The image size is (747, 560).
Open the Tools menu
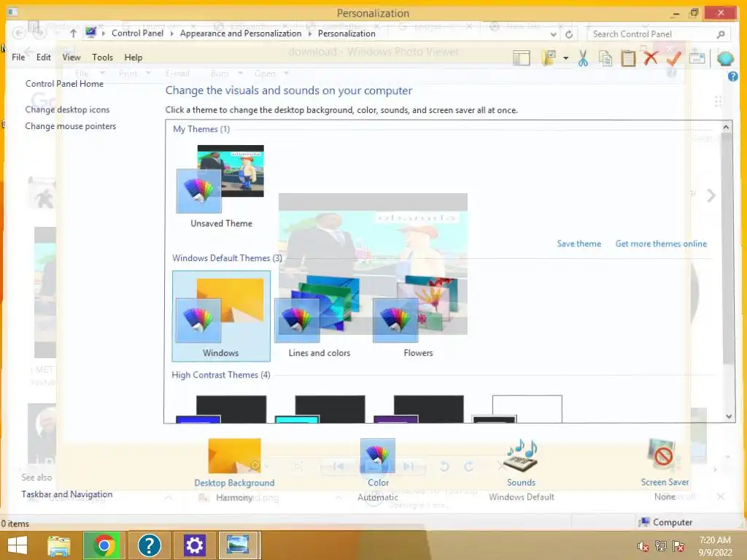[102, 57]
